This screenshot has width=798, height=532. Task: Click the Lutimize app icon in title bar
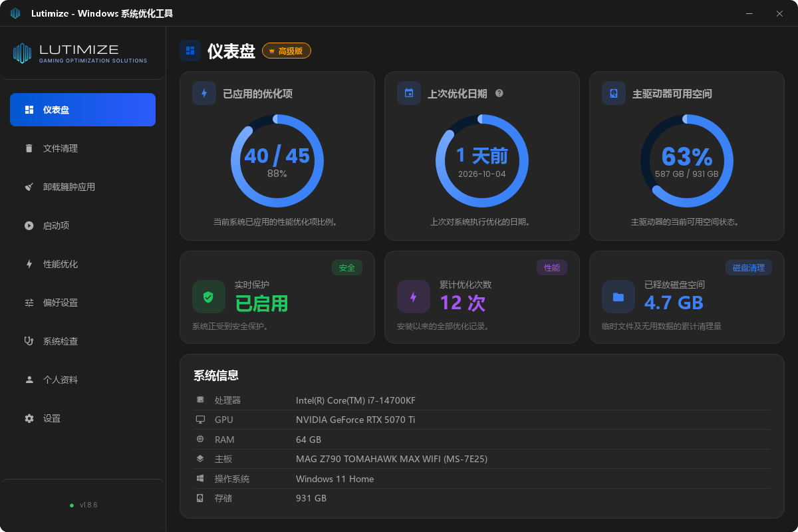click(15, 13)
